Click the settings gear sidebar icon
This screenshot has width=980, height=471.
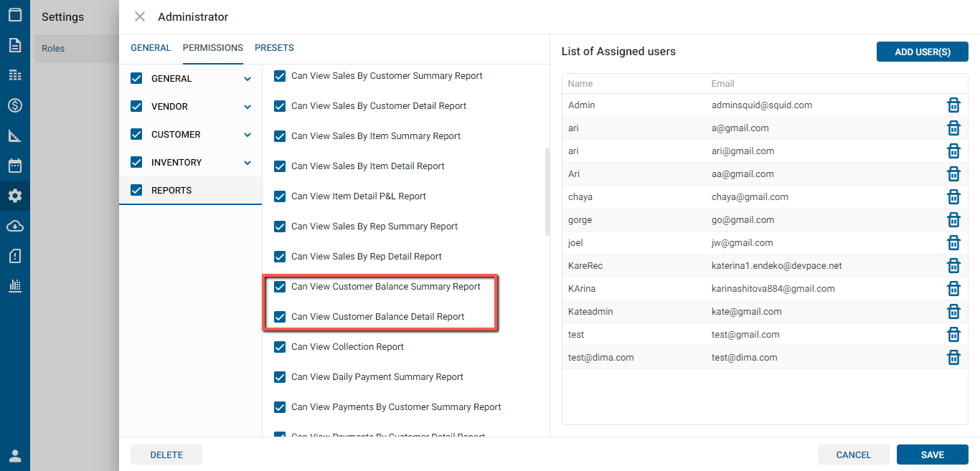[14, 196]
